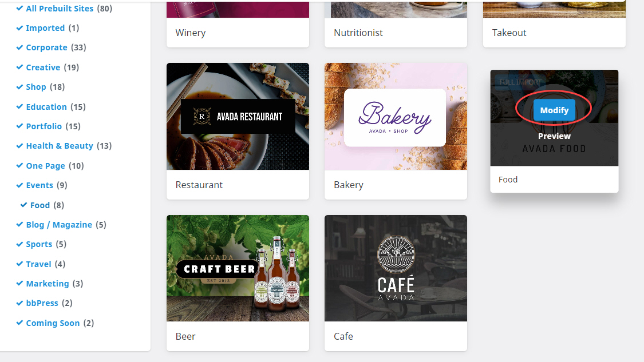Image resolution: width=644 pixels, height=362 pixels.
Task: Toggle checkmark next to Food category
Action: (24, 205)
